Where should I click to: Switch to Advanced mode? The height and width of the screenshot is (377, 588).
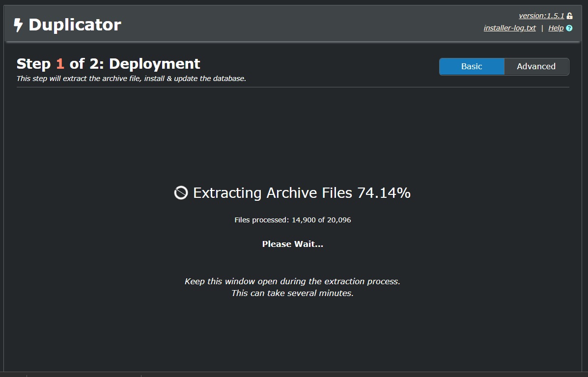(x=536, y=67)
